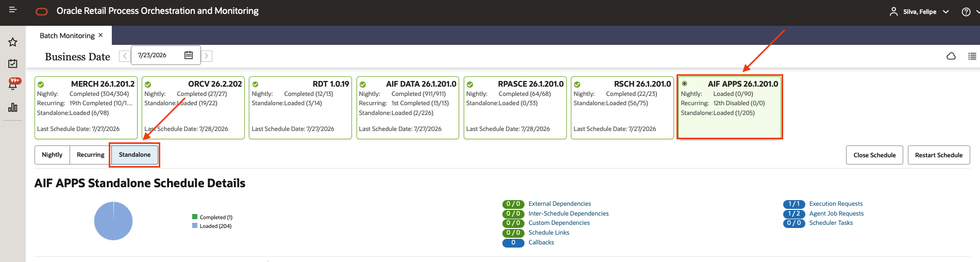Go to the previous business date arrow
Image resolution: width=980 pixels, height=262 pixels.
(x=125, y=56)
